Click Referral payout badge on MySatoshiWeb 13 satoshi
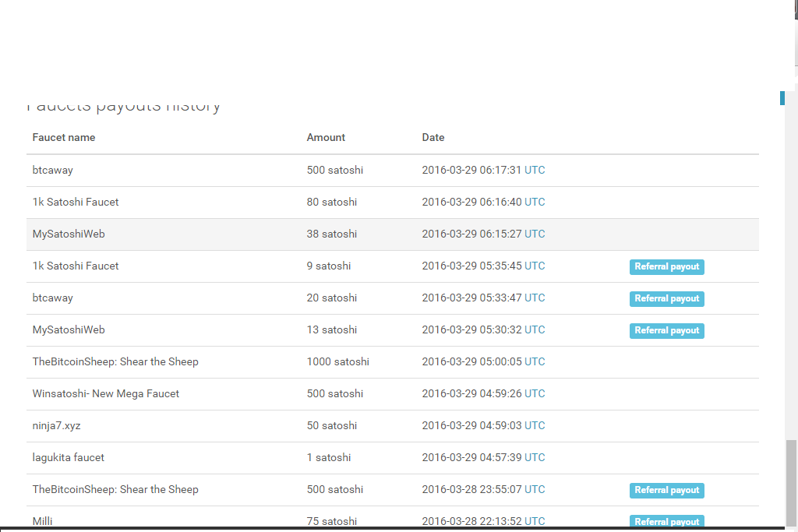This screenshot has width=798, height=532. [666, 330]
